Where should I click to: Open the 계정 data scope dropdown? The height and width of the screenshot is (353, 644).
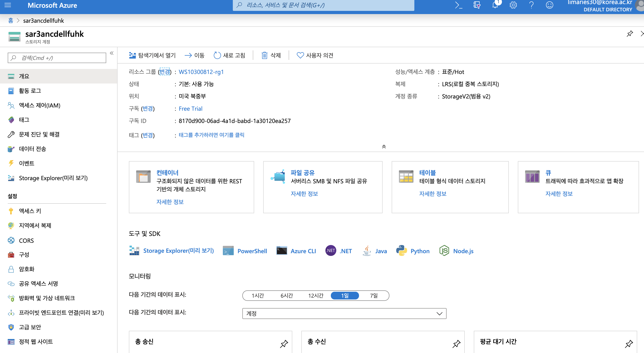point(344,313)
